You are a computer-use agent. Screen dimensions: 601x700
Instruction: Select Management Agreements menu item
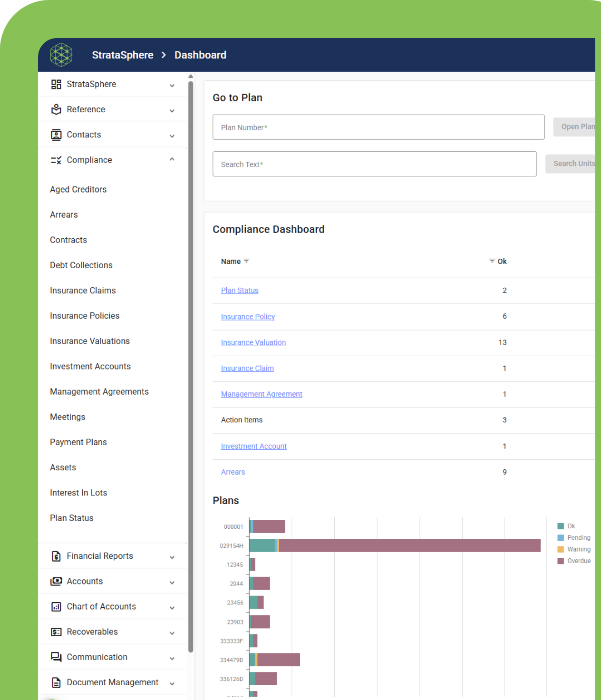tap(99, 392)
